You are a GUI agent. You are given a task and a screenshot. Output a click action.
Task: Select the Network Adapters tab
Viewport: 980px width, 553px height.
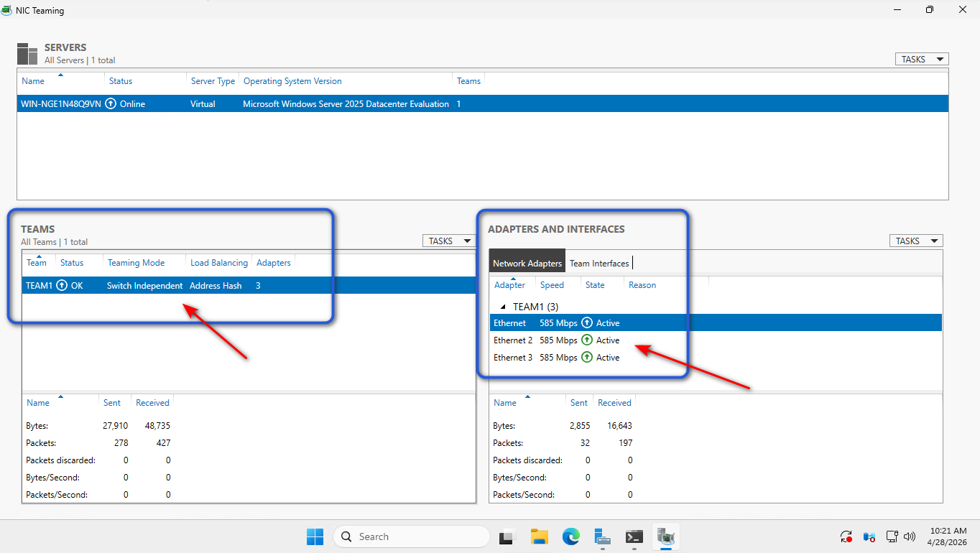(527, 264)
